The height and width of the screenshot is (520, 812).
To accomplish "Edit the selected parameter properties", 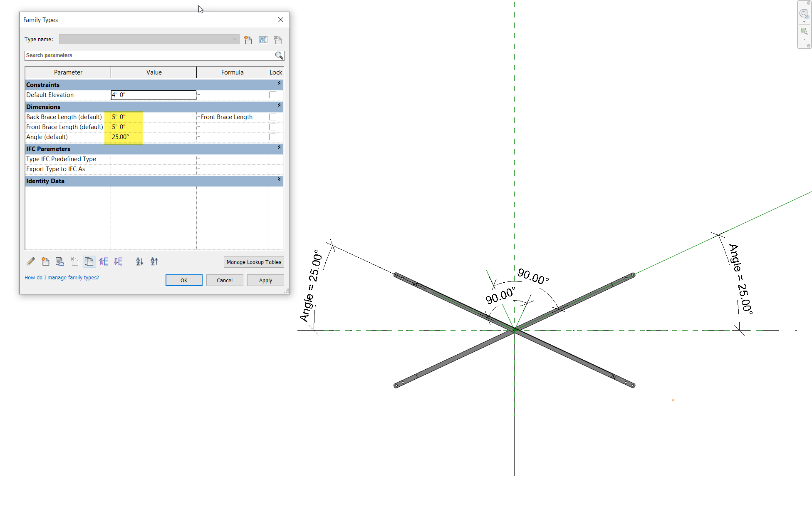I will click(x=30, y=261).
